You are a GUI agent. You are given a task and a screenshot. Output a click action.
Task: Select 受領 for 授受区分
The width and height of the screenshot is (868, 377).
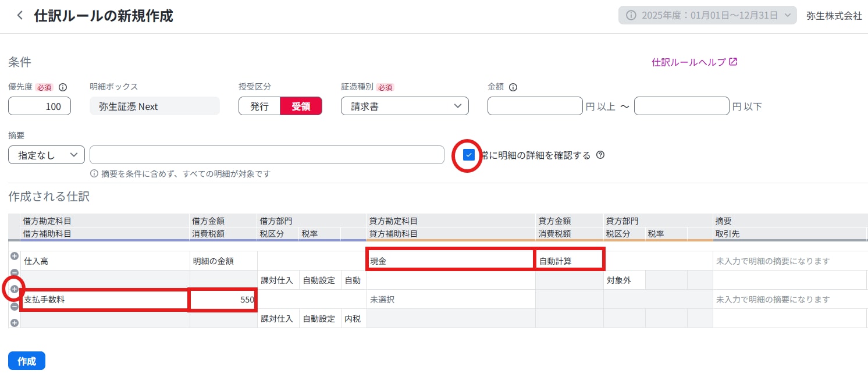click(x=301, y=106)
